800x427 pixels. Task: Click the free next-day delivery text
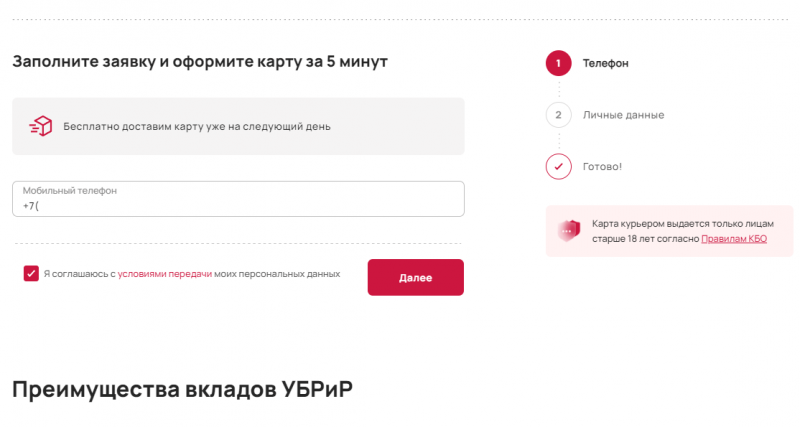click(x=196, y=127)
